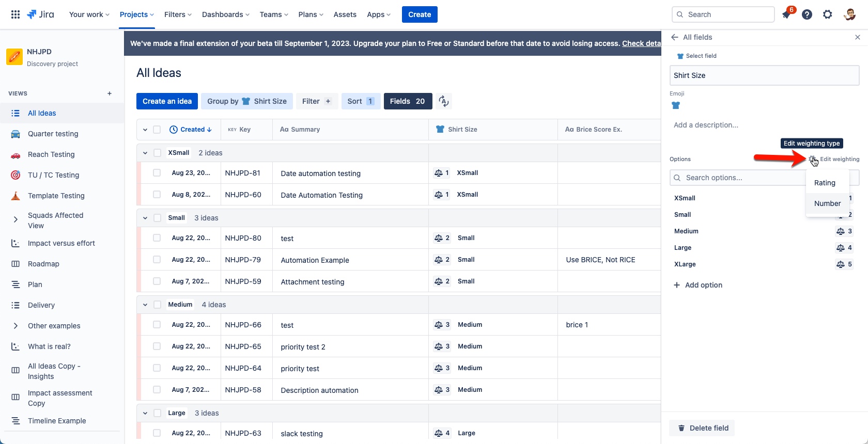Open the help question mark icon
868x444 pixels.
(x=807, y=14)
